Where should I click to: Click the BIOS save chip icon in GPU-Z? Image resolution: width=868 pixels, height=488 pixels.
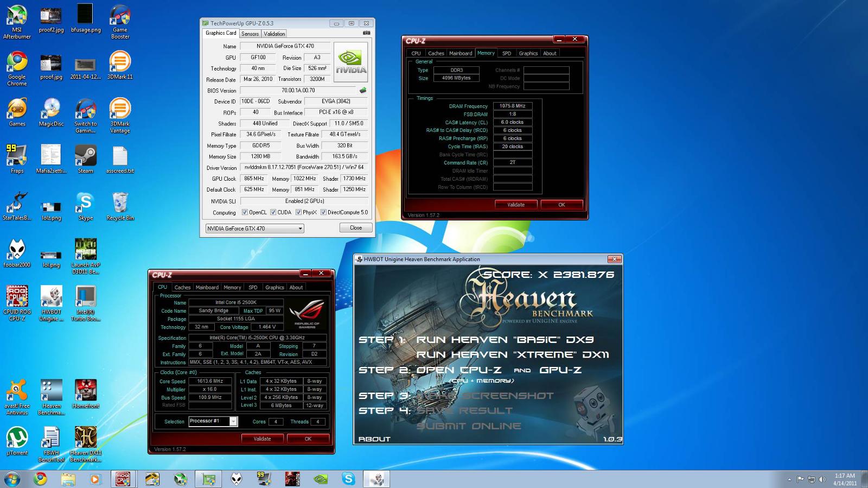click(x=363, y=90)
